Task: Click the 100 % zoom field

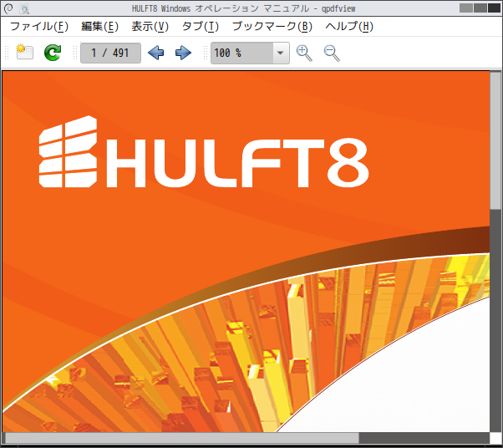Action: tap(241, 53)
